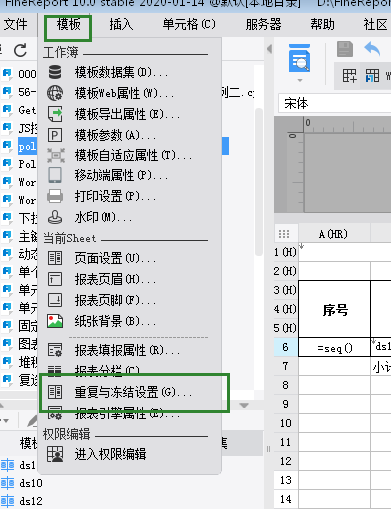391x509 pixels.
Task: Select row header 6
Action: tap(286, 347)
